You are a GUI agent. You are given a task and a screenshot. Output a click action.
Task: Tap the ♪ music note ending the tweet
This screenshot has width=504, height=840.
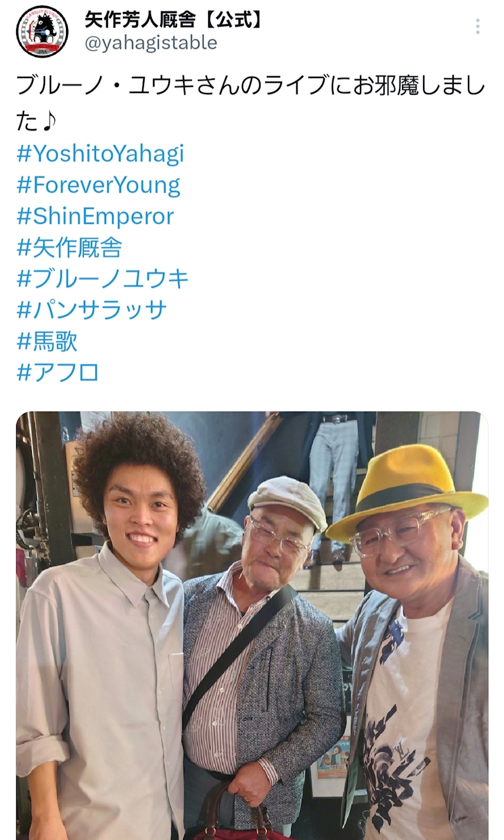pos(49,121)
